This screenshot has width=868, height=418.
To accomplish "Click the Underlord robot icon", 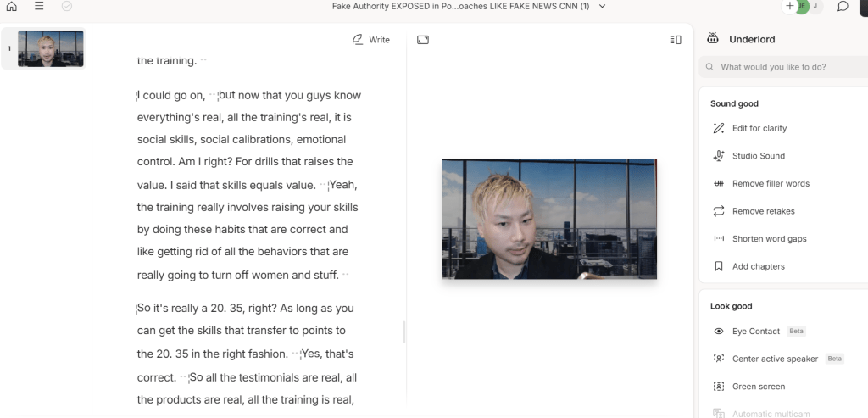I will click(713, 39).
